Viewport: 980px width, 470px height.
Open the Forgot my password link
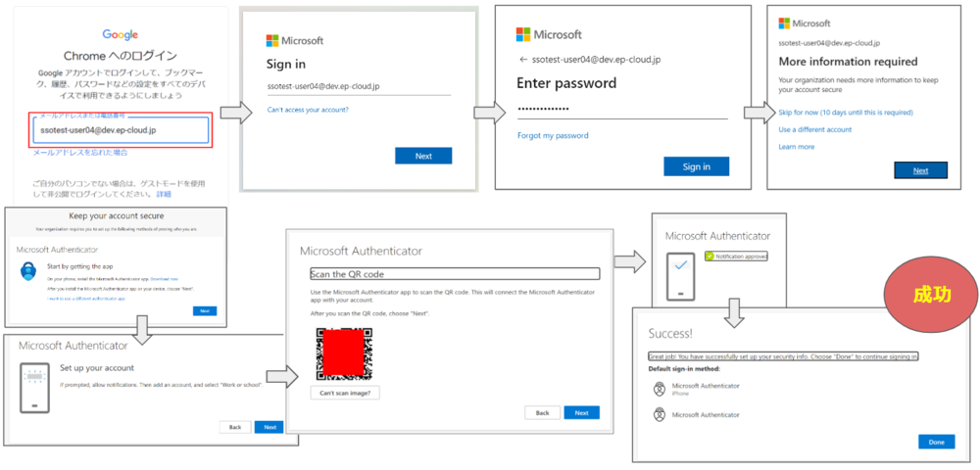click(553, 135)
